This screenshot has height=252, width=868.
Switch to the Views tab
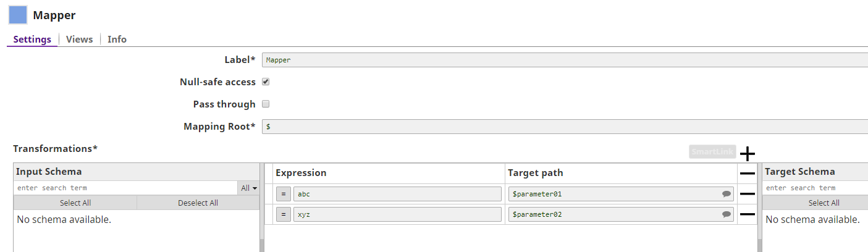79,40
